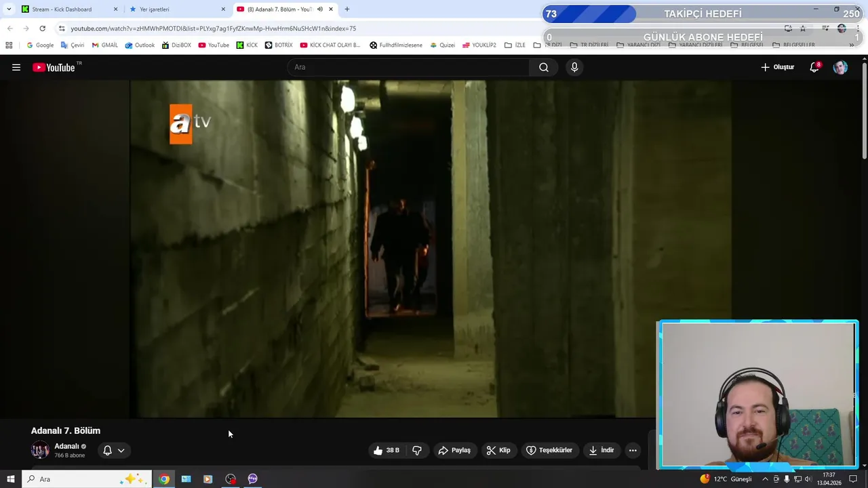The height and width of the screenshot is (488, 868).
Task: Click the Windows taskbar Ara search box
Action: [87, 479]
